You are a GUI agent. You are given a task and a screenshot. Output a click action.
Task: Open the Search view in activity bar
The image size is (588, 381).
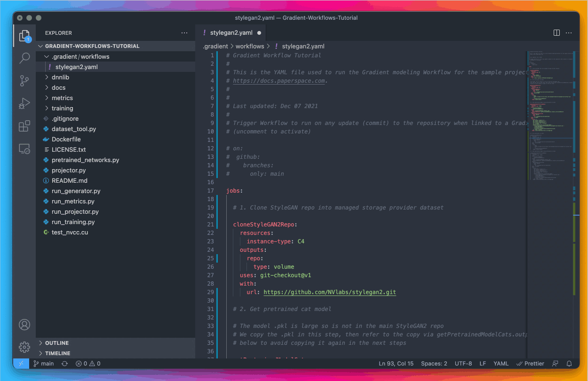(x=24, y=58)
